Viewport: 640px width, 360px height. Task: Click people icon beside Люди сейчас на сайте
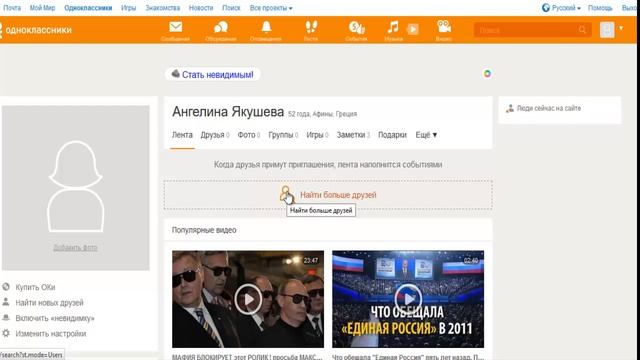pyautogui.click(x=510, y=109)
